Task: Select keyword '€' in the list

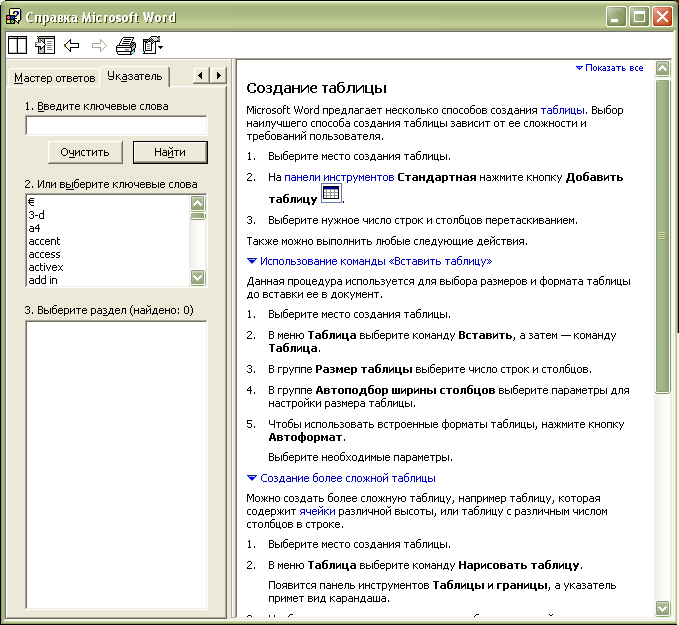Action: click(x=108, y=202)
